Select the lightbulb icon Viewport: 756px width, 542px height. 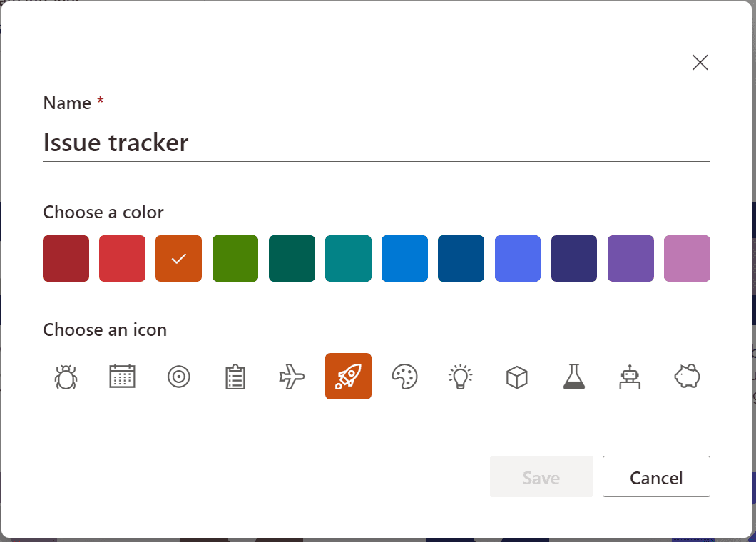(461, 376)
